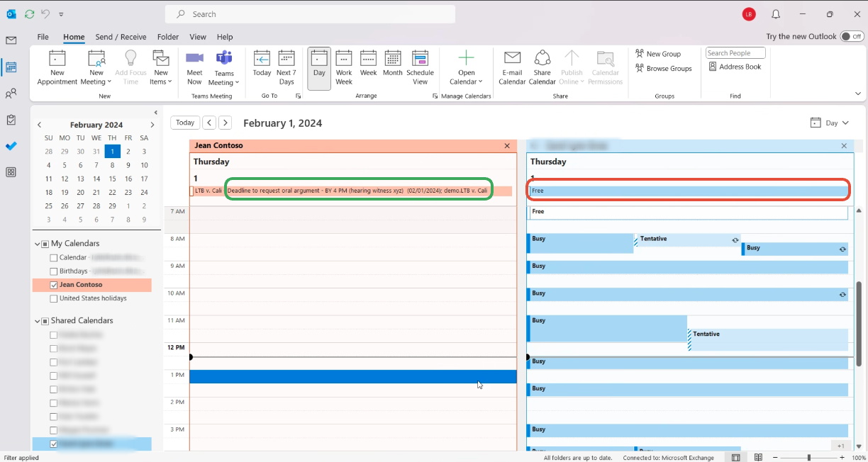Show Next 7 Days
This screenshot has width=868, height=462.
[286, 68]
